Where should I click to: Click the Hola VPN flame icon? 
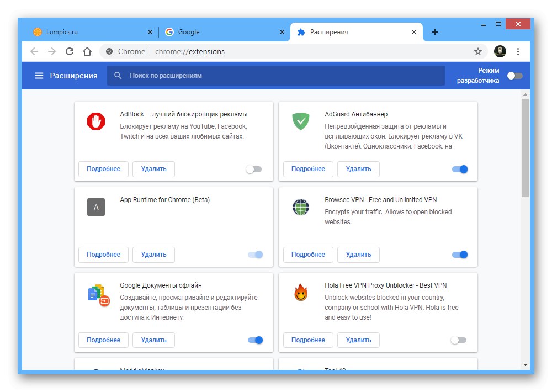pyautogui.click(x=301, y=293)
